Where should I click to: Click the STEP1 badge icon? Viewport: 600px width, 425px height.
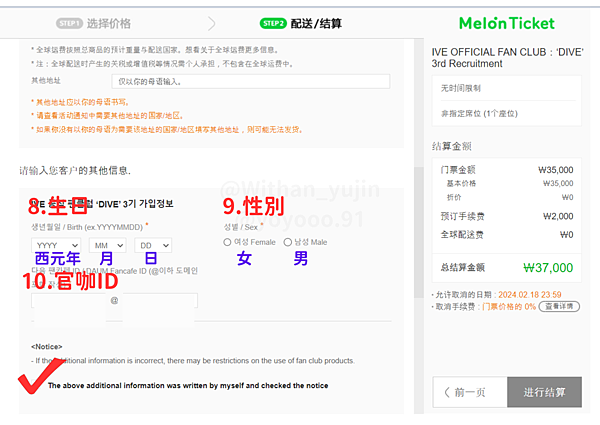point(69,23)
